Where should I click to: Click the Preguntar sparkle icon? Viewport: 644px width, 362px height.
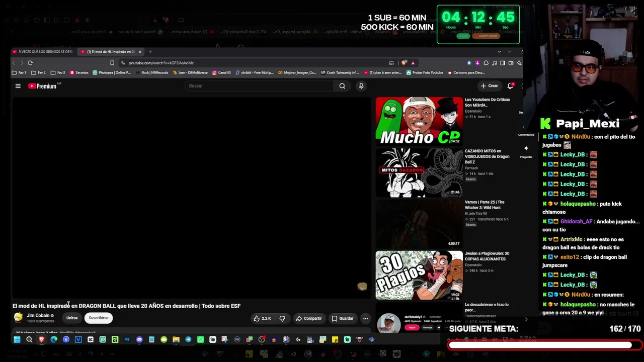(526, 148)
